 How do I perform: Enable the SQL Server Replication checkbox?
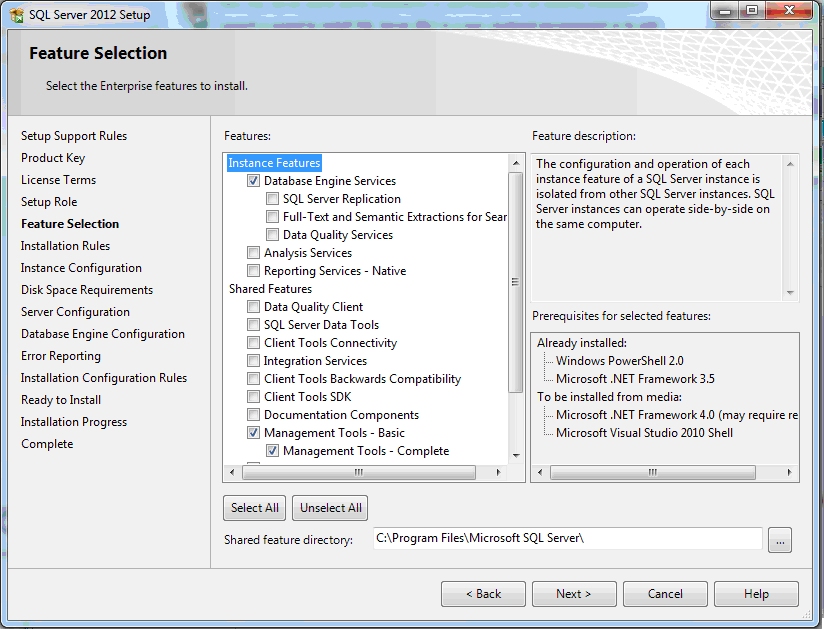(273, 199)
